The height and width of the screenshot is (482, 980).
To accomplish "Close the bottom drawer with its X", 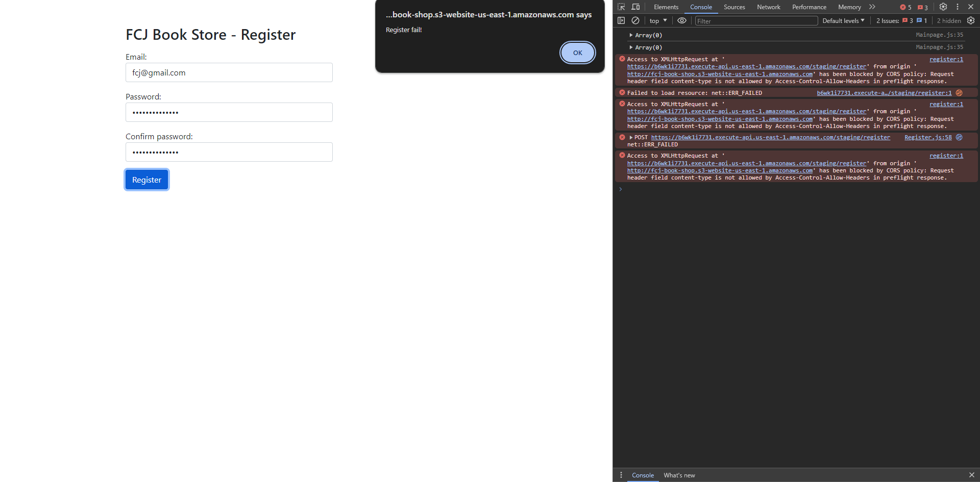I will coord(972,475).
